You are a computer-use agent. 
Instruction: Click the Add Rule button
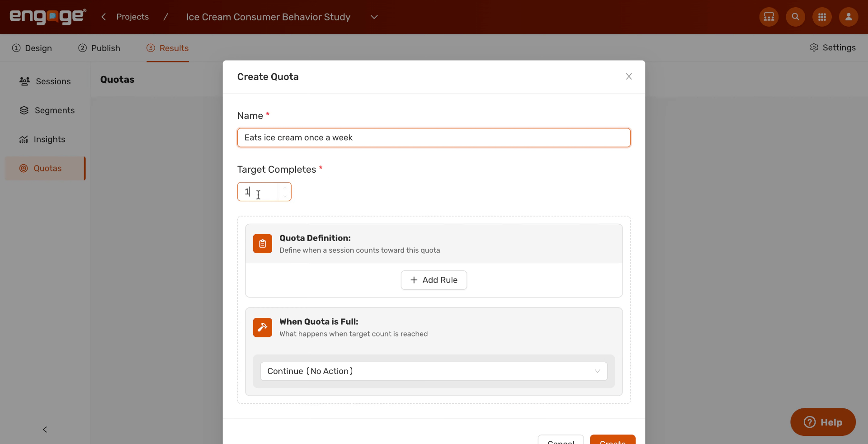tap(434, 280)
